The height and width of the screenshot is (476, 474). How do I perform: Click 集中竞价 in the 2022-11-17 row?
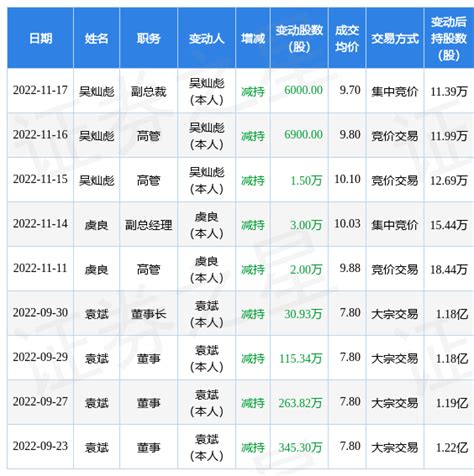pyautogui.click(x=395, y=91)
